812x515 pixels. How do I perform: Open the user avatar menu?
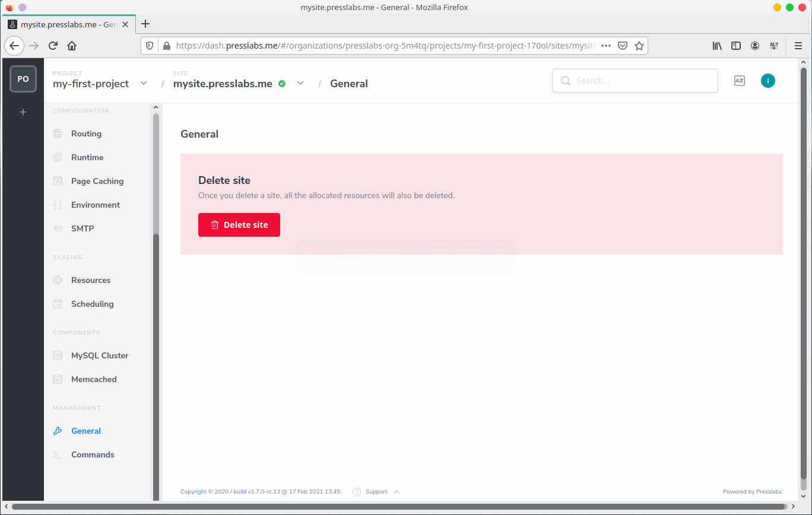tap(768, 81)
